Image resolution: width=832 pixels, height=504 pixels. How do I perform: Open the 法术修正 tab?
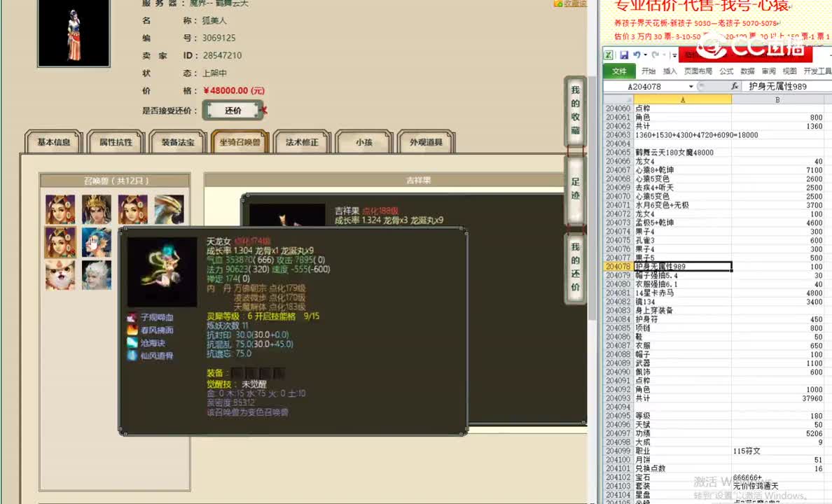302,142
